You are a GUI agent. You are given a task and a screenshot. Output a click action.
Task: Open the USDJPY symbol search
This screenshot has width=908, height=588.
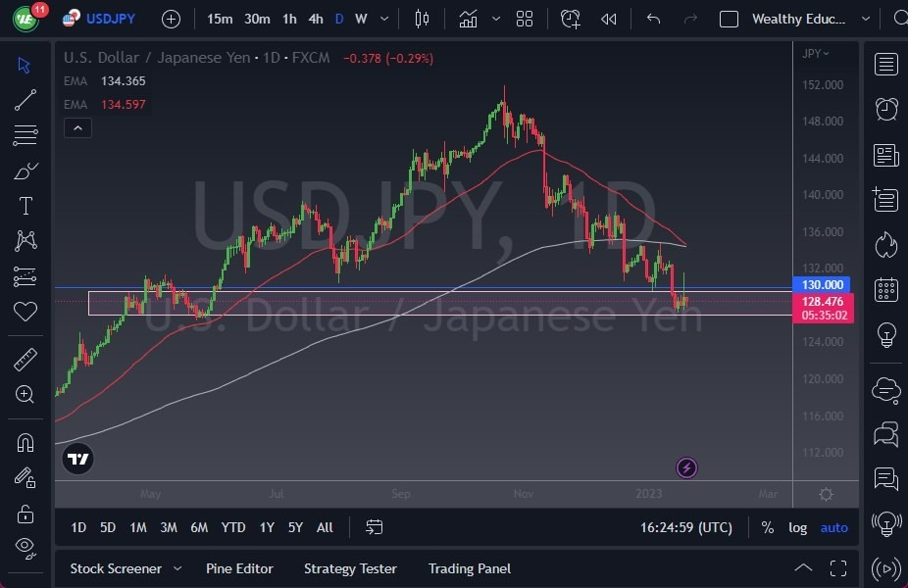pos(111,19)
